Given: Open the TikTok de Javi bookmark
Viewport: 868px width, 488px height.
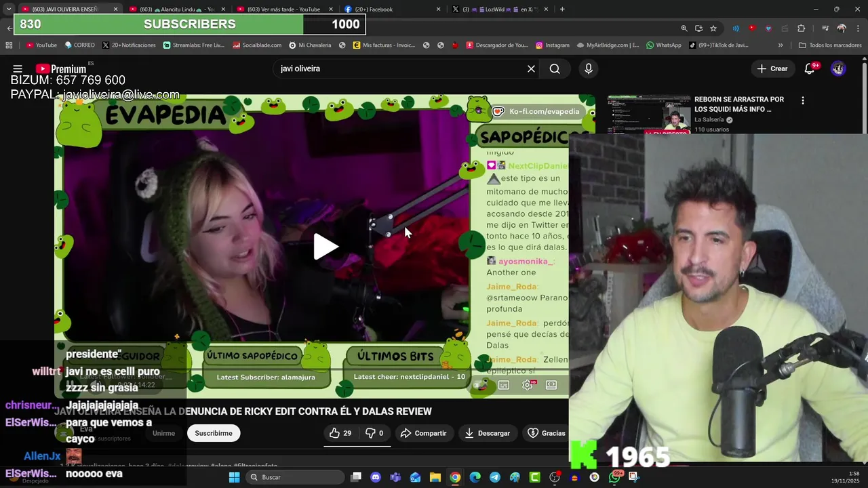Looking at the screenshot, I should 718,45.
